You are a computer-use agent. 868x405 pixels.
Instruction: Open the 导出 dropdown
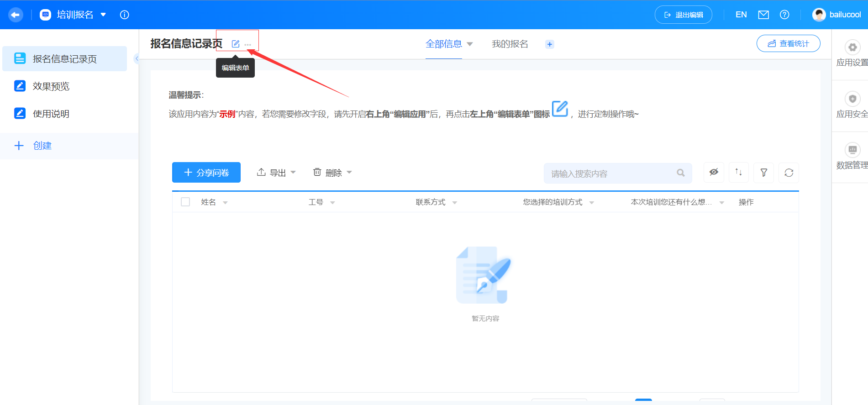[277, 173]
